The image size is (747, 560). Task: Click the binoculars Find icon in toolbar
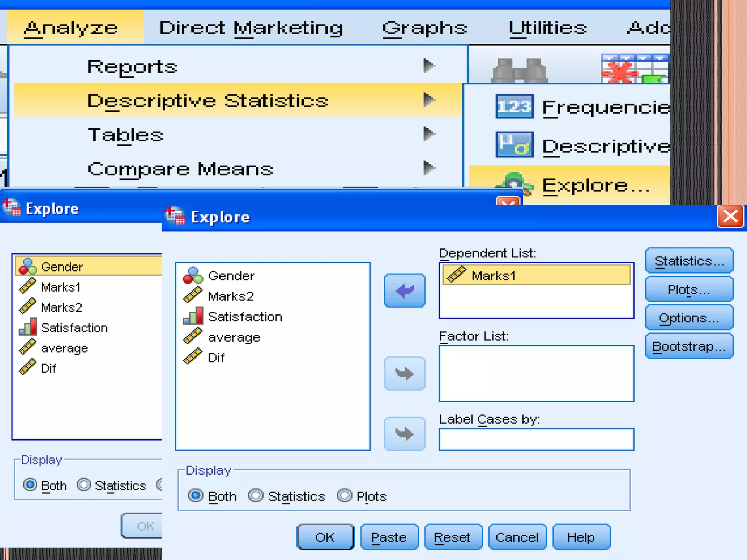click(x=519, y=70)
